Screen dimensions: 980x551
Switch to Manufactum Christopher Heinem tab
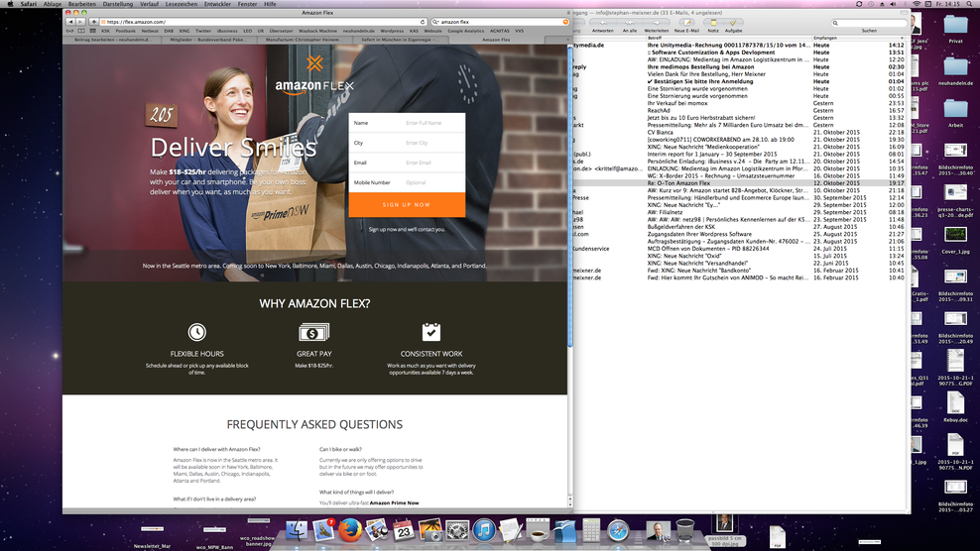click(x=305, y=40)
